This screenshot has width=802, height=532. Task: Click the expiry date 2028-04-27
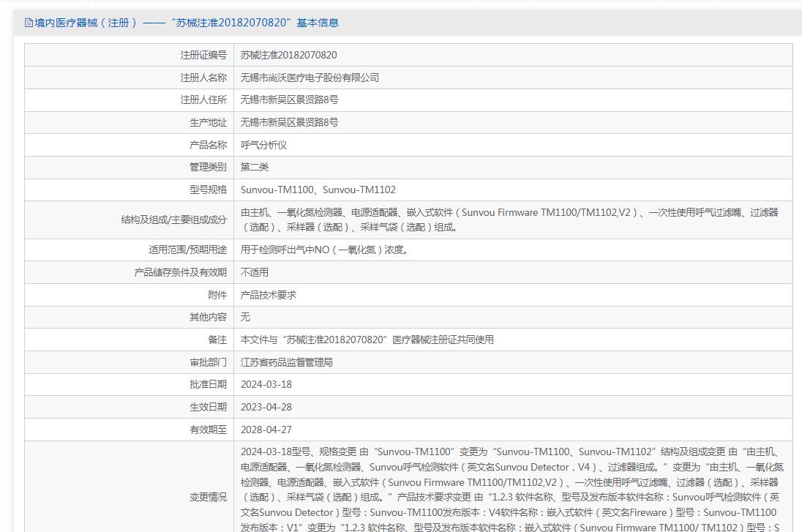click(266, 430)
